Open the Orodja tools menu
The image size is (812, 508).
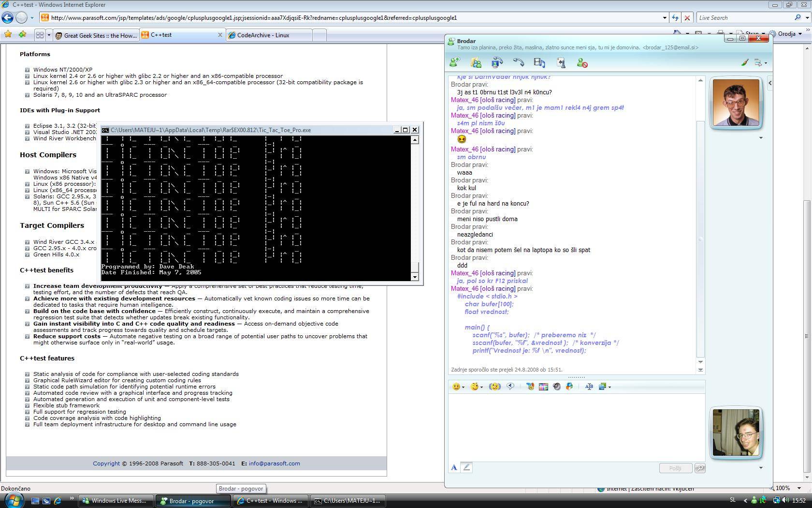786,34
